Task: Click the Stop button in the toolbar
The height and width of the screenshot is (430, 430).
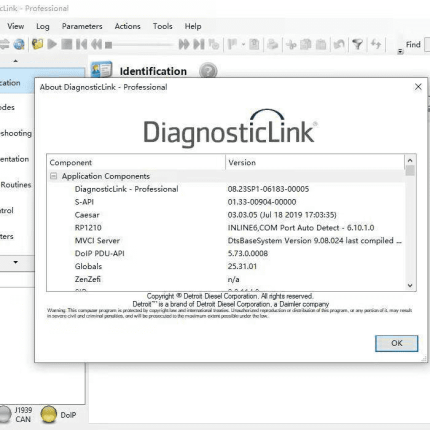Action: (67, 44)
